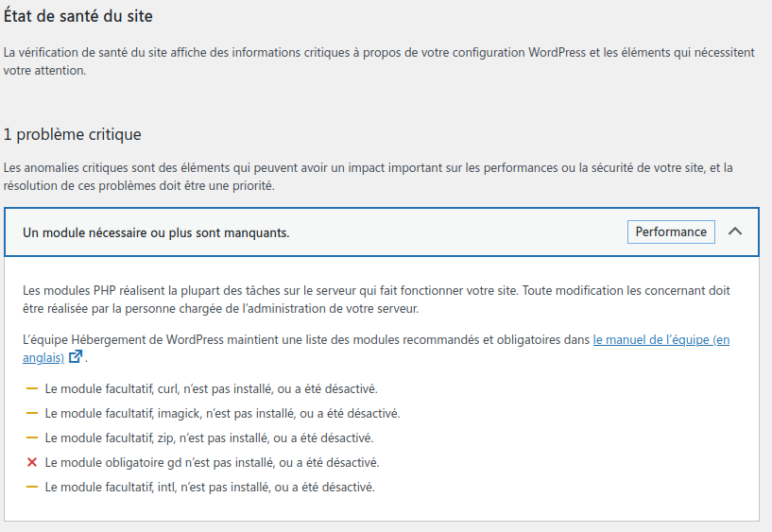Click the orange dash icon beside intl module
The image size is (772, 532).
pos(32,487)
